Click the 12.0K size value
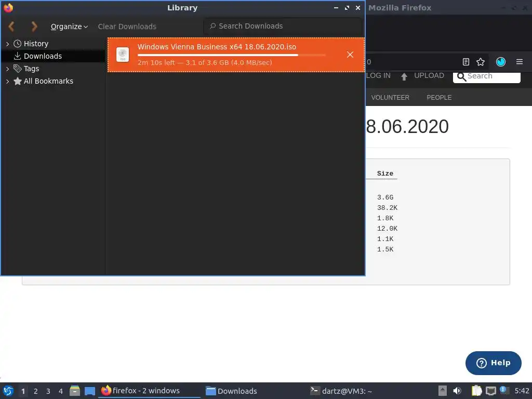 point(387,229)
